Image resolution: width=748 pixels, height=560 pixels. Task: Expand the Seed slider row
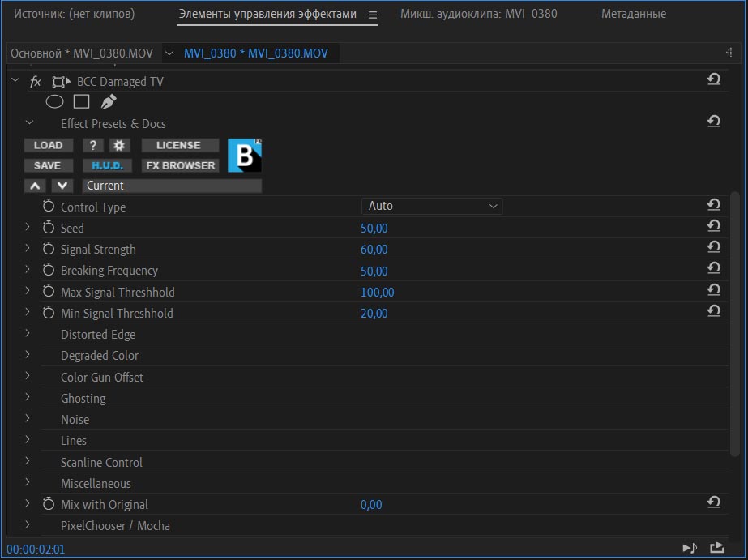(x=28, y=227)
